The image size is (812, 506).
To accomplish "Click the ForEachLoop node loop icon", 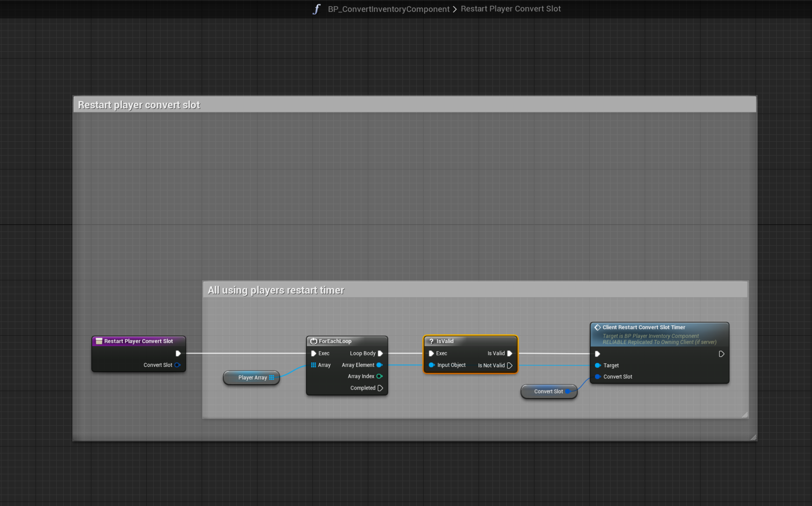I will [x=314, y=341].
